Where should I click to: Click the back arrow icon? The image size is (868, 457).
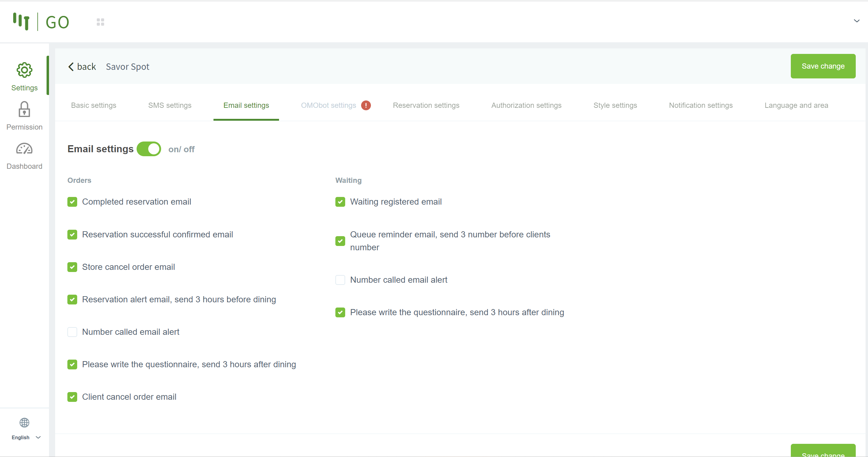point(71,67)
